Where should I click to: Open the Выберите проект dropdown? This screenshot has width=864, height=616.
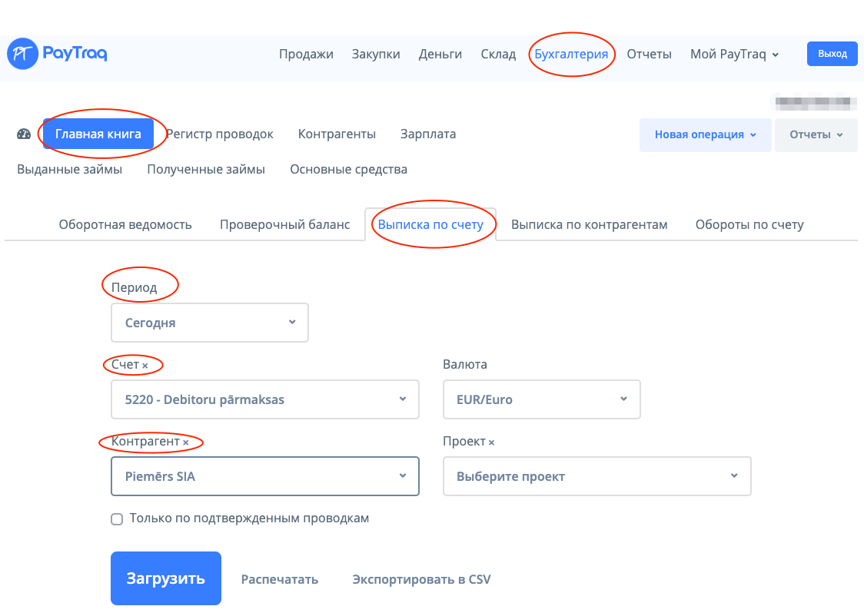point(596,476)
